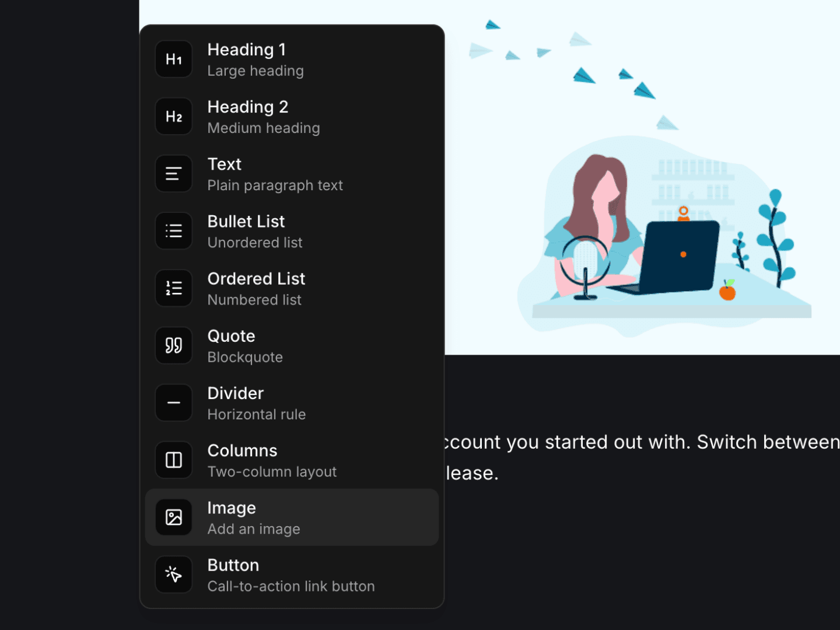Click the 'Columns' label

coord(242,450)
